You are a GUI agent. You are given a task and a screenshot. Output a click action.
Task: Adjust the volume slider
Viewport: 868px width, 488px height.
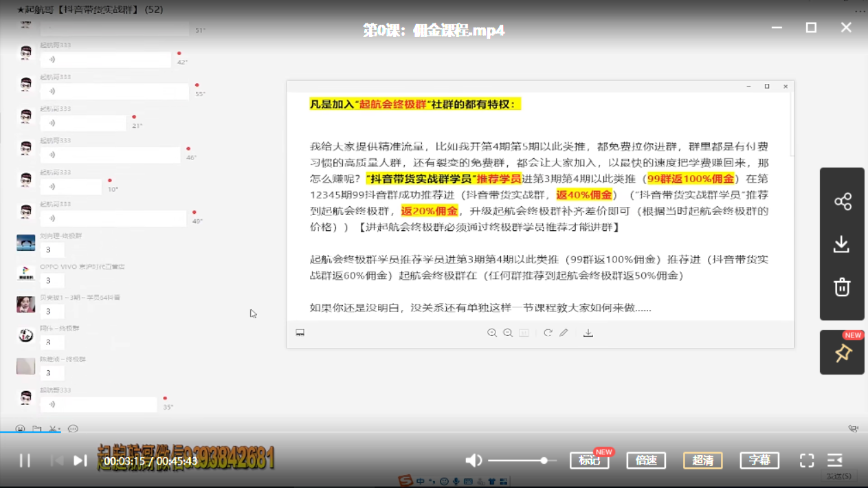[522, 461]
